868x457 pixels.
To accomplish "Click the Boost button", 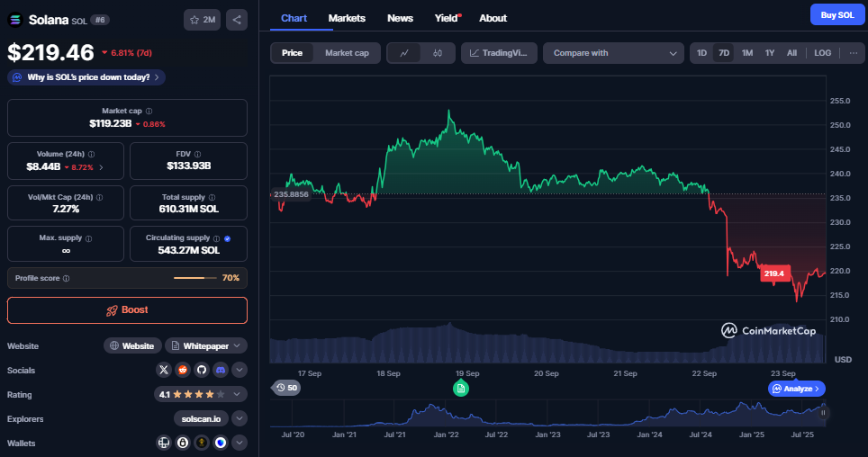I will tap(127, 309).
